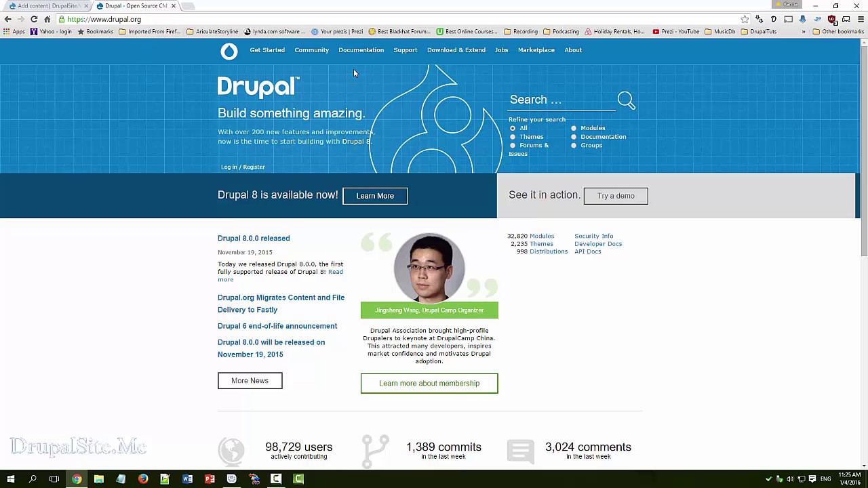The width and height of the screenshot is (868, 488).
Task: Open the Marketplace menu item
Action: 536,50
